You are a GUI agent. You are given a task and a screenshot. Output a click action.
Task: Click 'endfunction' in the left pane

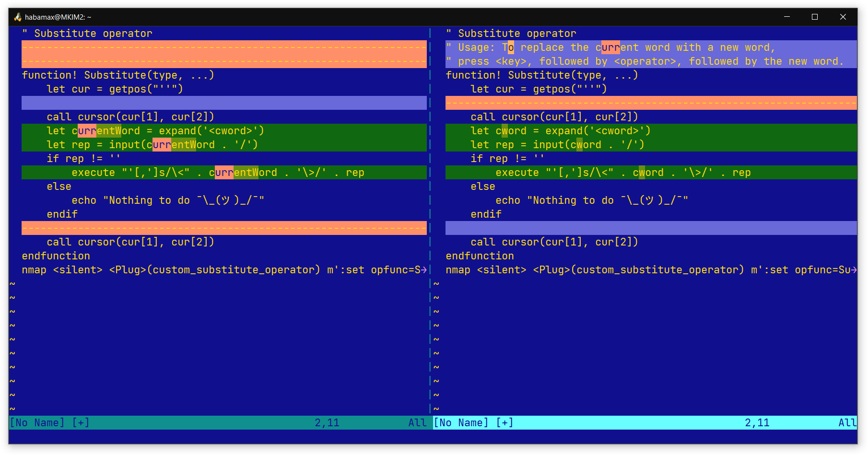click(56, 256)
